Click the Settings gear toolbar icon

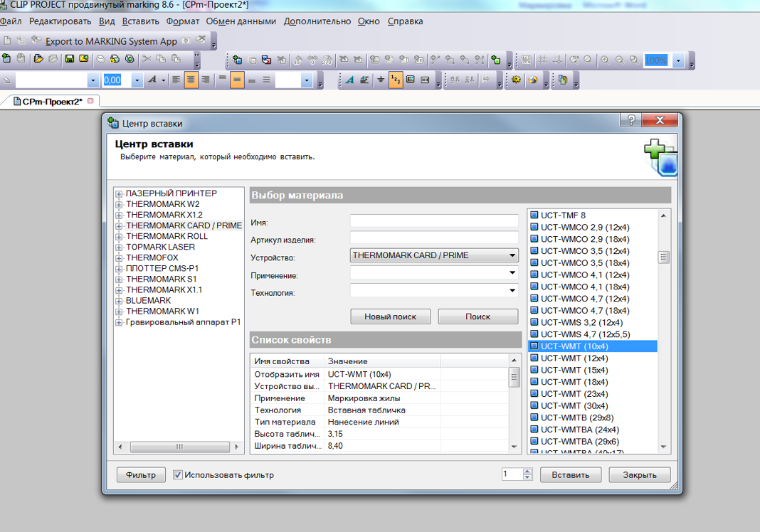(516, 80)
